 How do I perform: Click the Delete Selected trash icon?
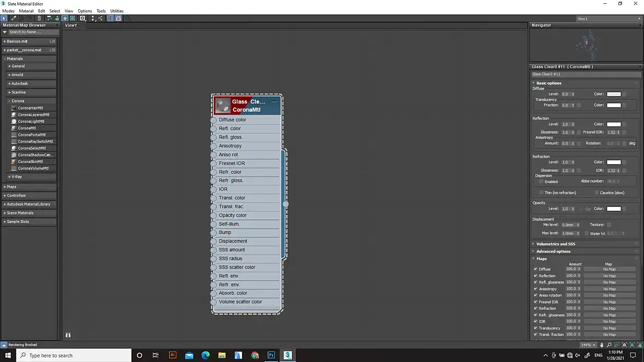[39, 19]
